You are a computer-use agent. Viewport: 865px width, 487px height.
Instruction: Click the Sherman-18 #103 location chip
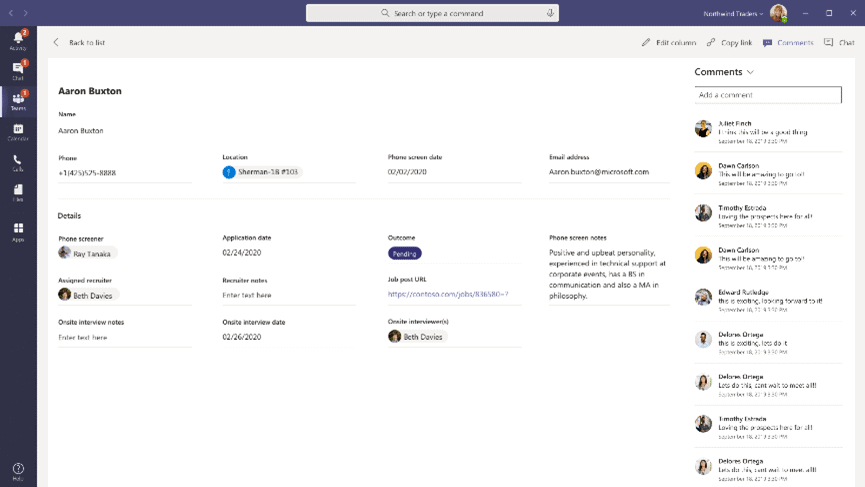[x=262, y=172]
